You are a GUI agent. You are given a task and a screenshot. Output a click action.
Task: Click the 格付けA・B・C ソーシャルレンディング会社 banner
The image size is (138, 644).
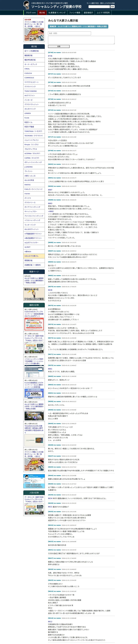34,294
